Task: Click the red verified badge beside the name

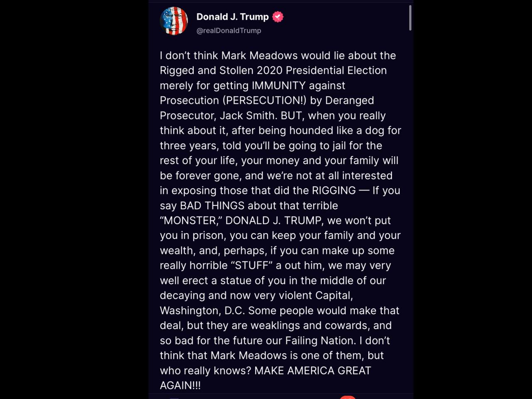Action: click(x=278, y=17)
